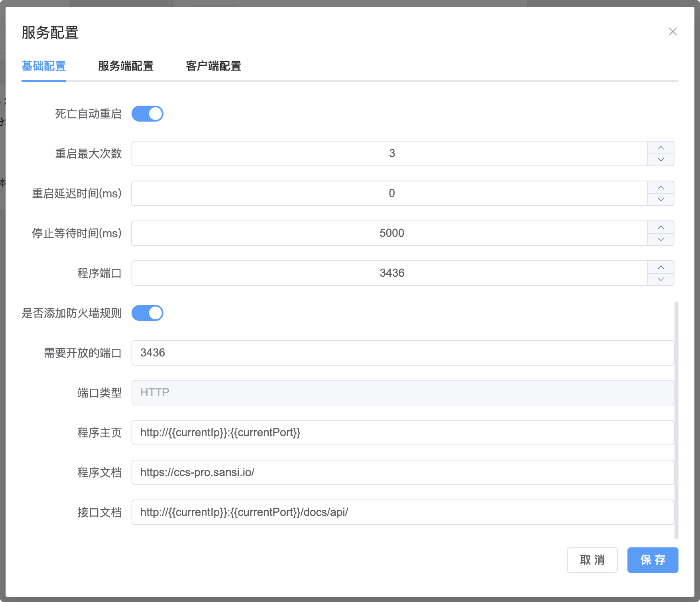The image size is (700, 602).
Task: Increase 重启延迟时间(ms) value
Action: click(661, 187)
